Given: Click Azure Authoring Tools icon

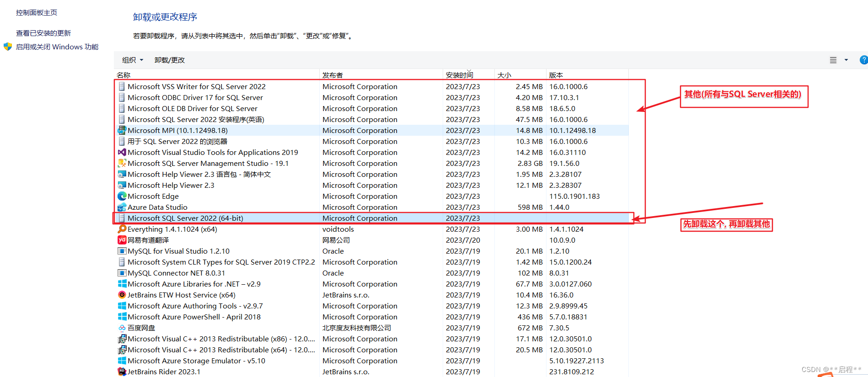Looking at the screenshot, I should click(x=122, y=306).
